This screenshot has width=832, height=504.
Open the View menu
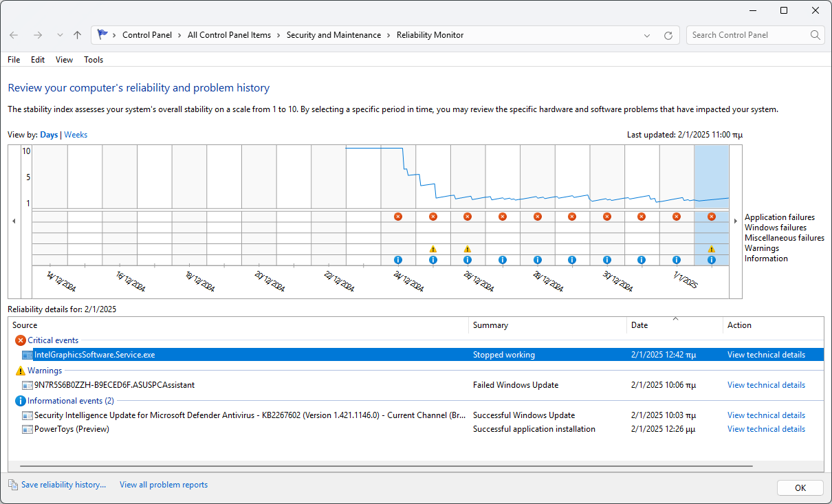pyautogui.click(x=64, y=60)
